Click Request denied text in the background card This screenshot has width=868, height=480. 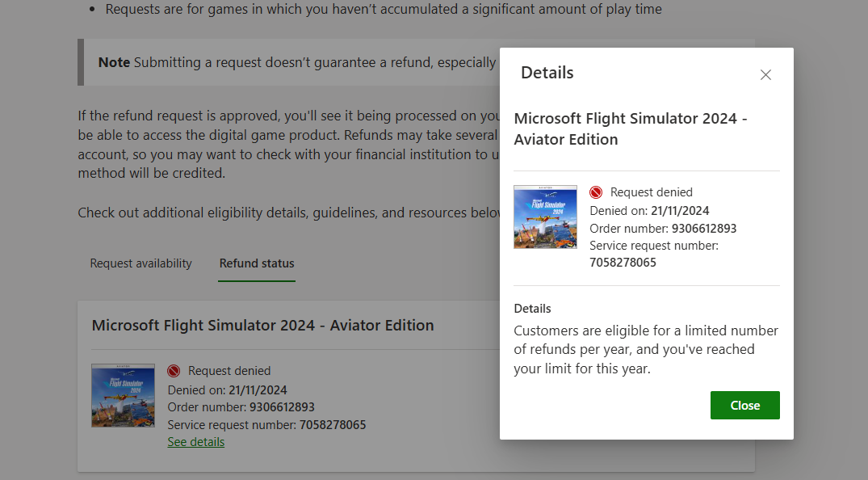(229, 371)
